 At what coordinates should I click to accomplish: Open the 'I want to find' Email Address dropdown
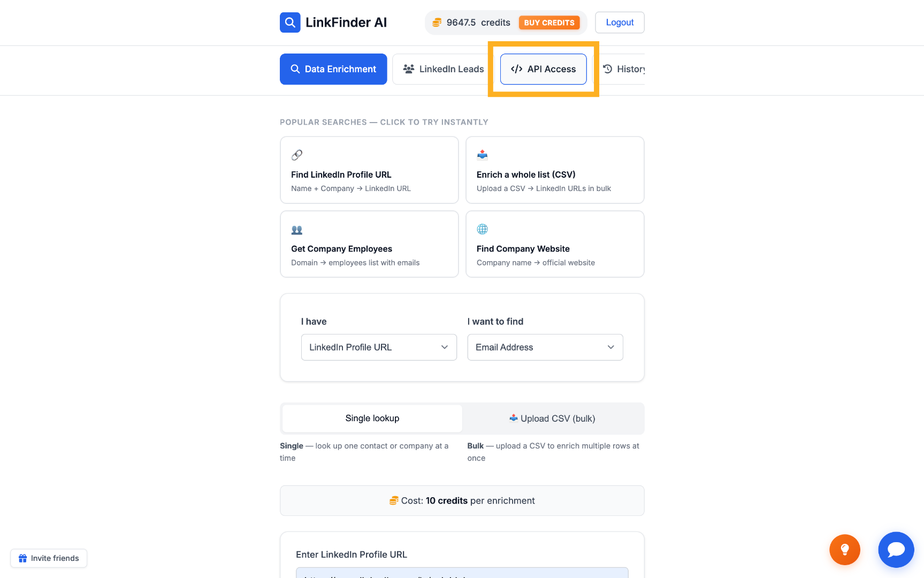(545, 347)
